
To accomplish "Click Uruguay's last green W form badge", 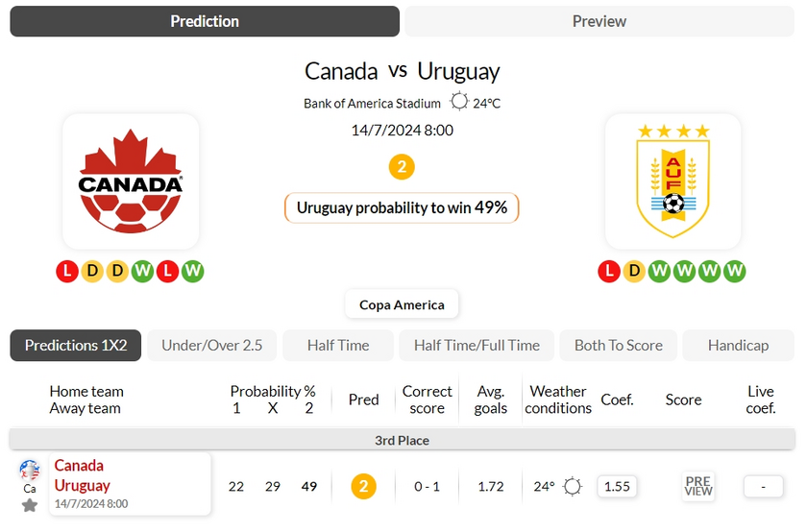I will pyautogui.click(x=735, y=271).
